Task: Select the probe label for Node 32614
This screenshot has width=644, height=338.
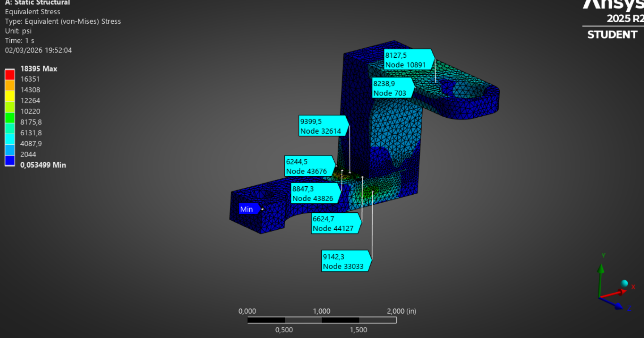Action: coord(324,126)
